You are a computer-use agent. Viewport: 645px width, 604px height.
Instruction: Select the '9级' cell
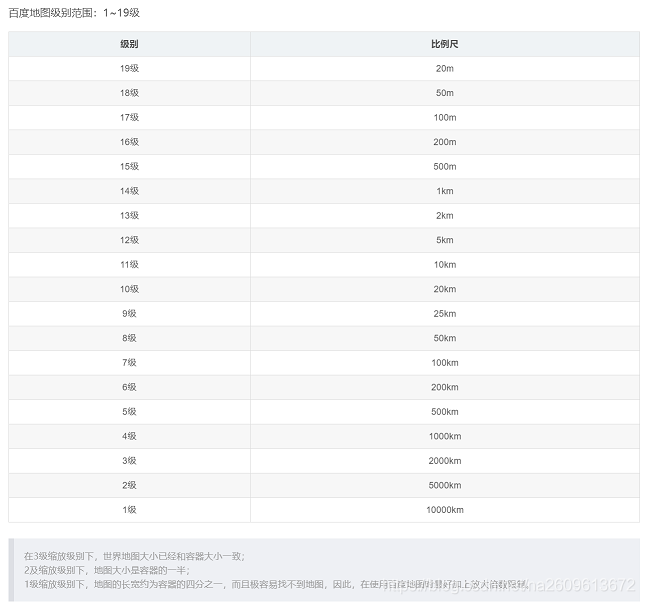(129, 314)
